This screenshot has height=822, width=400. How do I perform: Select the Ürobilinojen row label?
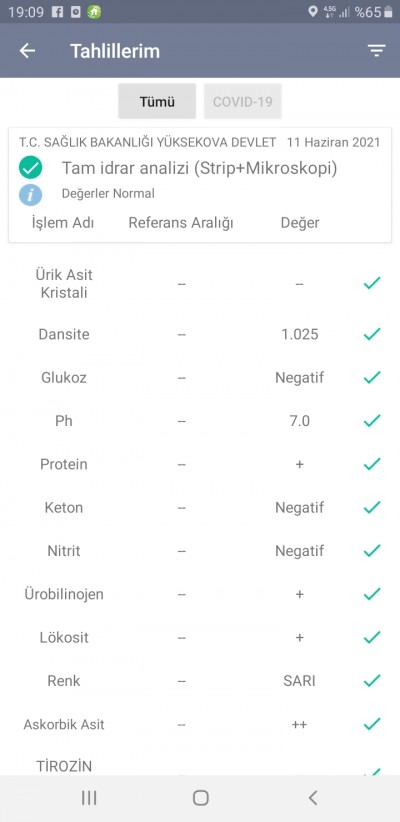(x=64, y=594)
